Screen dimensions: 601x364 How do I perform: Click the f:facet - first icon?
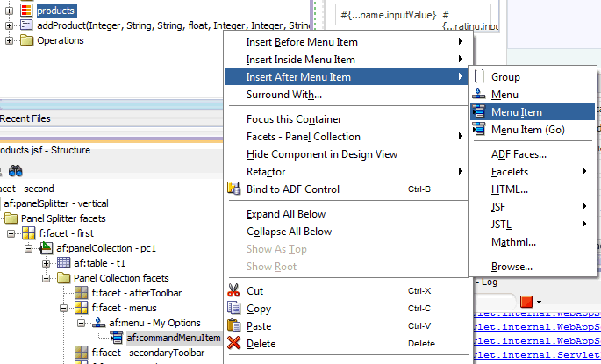28,233
